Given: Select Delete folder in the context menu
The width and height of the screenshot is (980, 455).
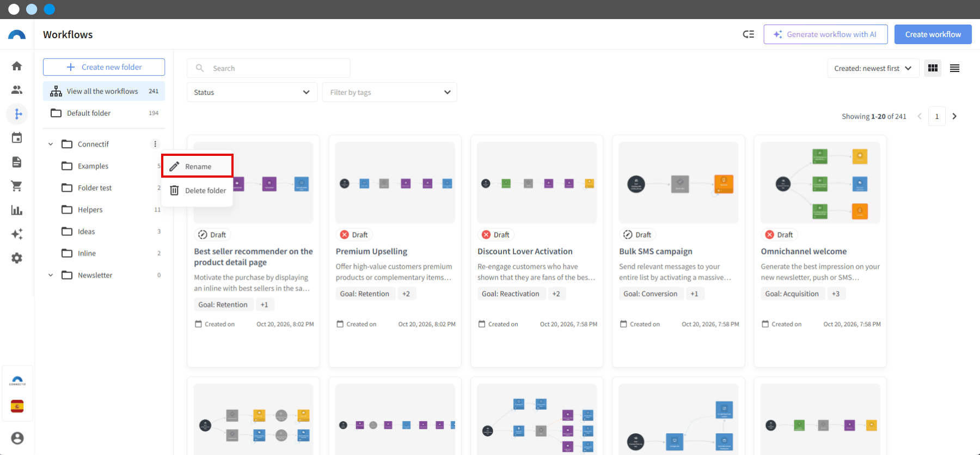Looking at the screenshot, I should (x=197, y=190).
